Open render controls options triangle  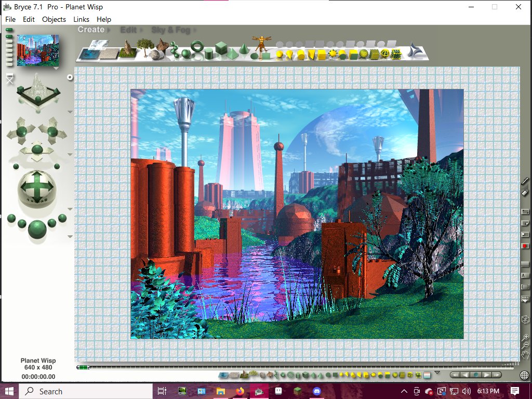[x=70, y=236]
